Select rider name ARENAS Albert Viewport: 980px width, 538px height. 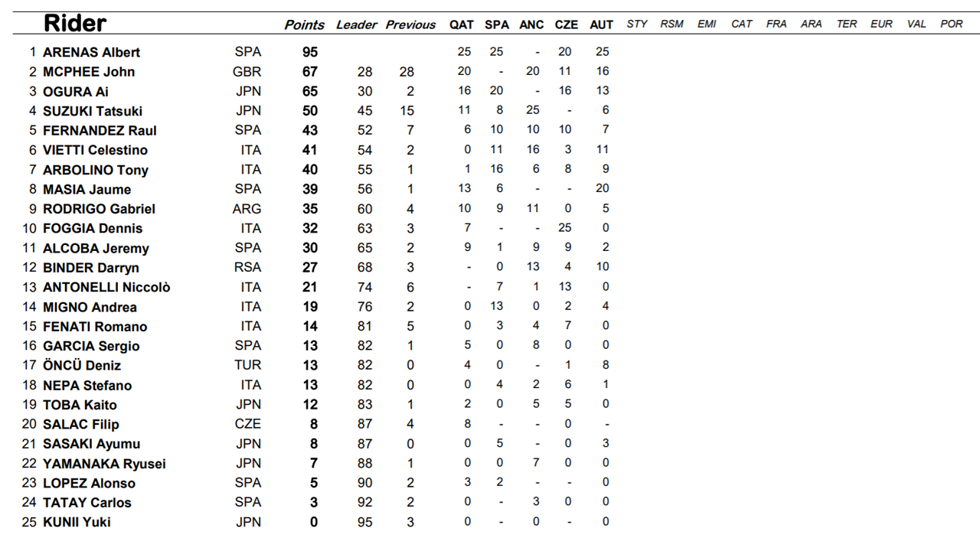tap(92, 52)
